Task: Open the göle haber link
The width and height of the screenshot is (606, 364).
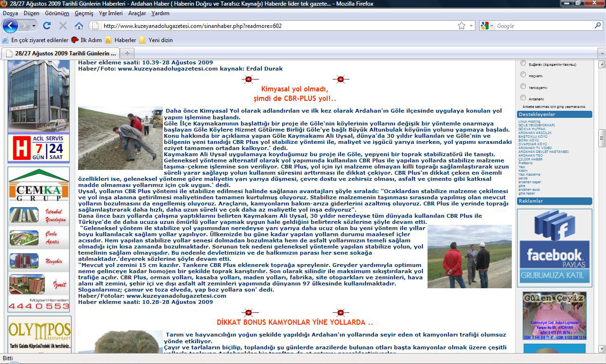Action: [526, 193]
